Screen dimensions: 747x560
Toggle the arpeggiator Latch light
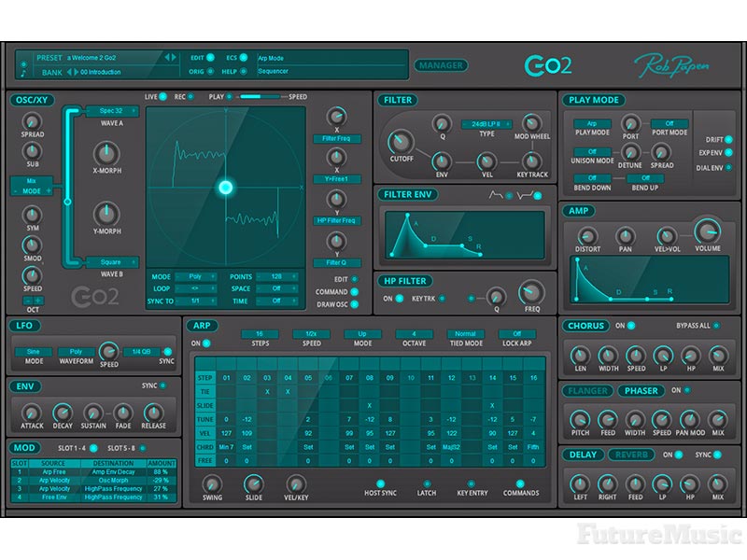(427, 483)
